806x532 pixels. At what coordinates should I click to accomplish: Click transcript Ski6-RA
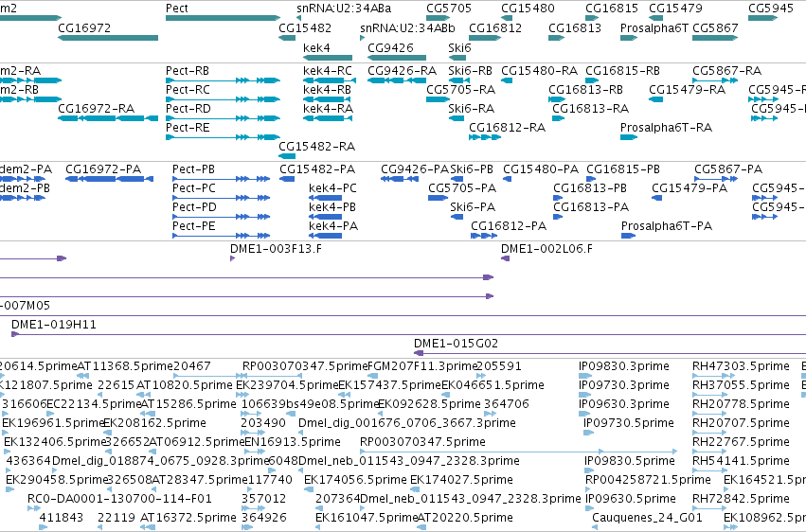point(457,118)
